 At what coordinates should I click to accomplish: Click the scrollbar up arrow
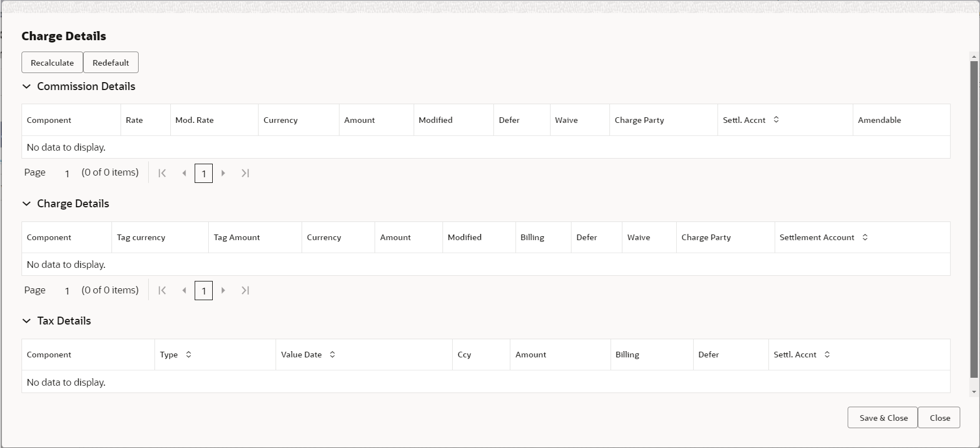click(974, 57)
